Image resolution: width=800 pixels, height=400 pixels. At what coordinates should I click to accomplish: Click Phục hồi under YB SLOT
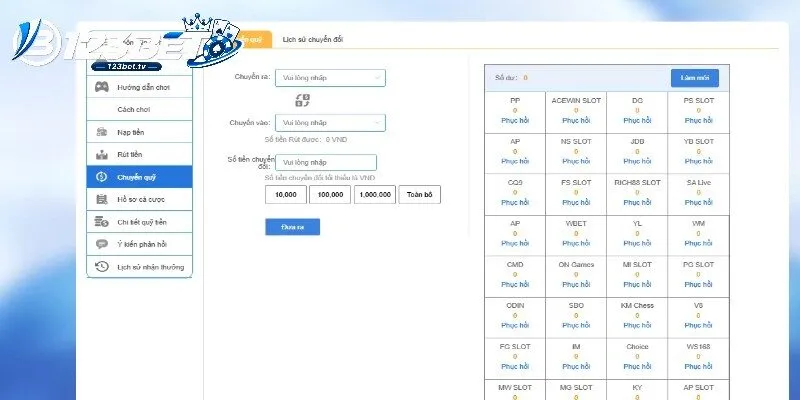(x=698, y=161)
